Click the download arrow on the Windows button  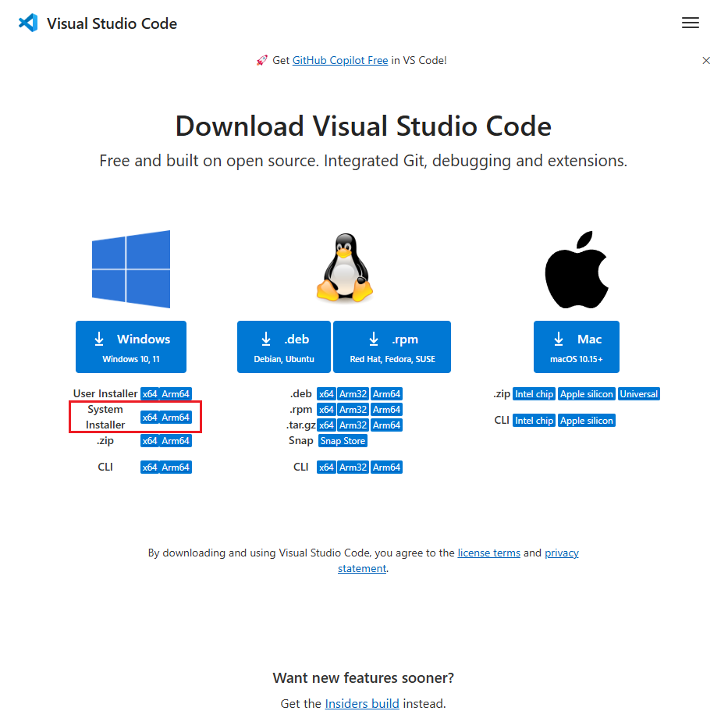(98, 339)
